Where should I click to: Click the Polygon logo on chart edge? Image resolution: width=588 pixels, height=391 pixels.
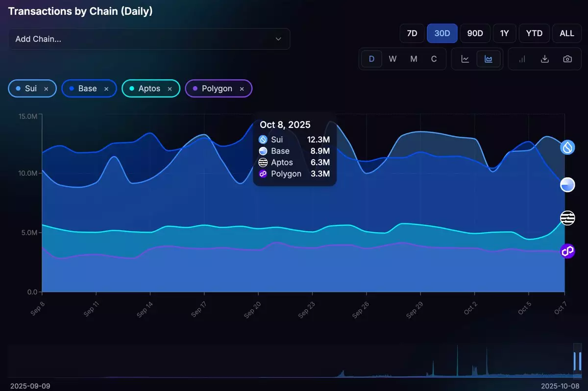[567, 251]
